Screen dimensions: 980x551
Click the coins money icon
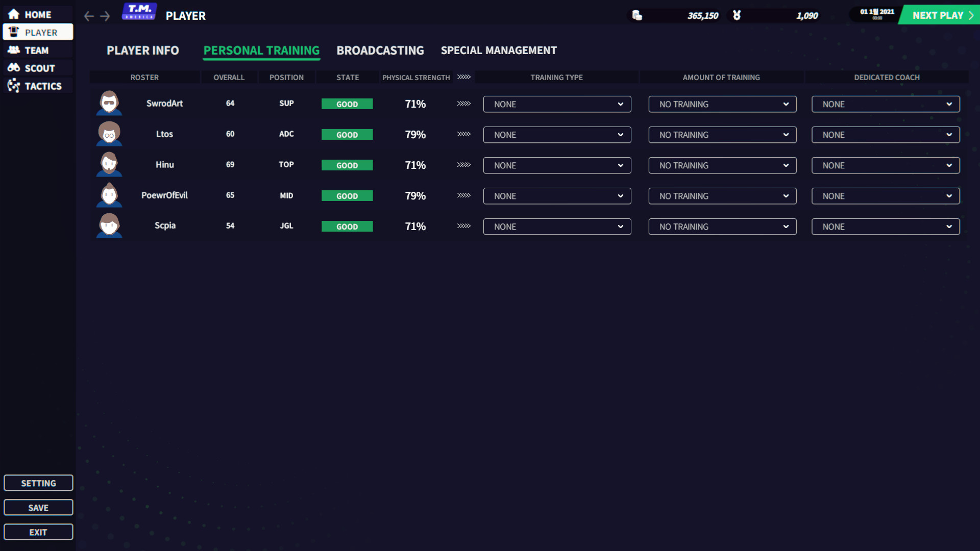coord(637,15)
